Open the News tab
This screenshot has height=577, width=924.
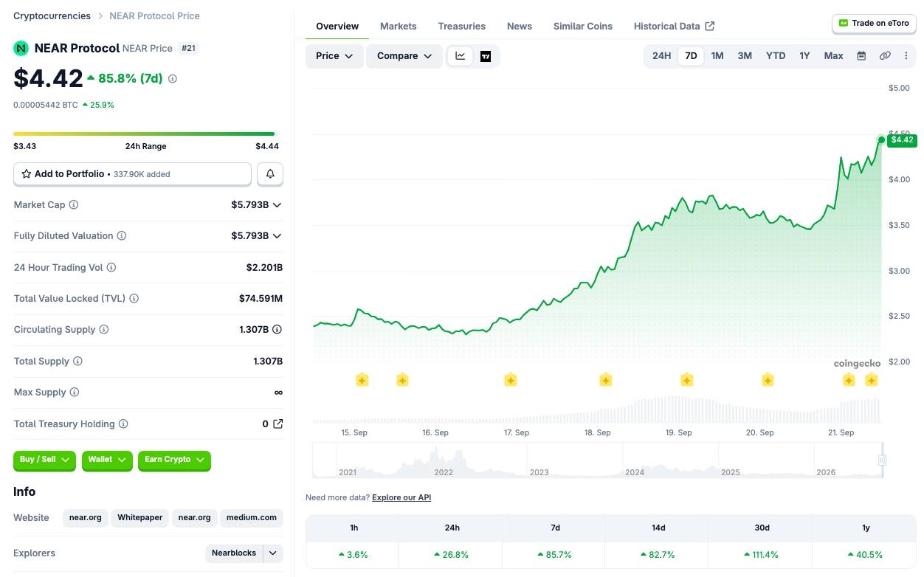(520, 26)
